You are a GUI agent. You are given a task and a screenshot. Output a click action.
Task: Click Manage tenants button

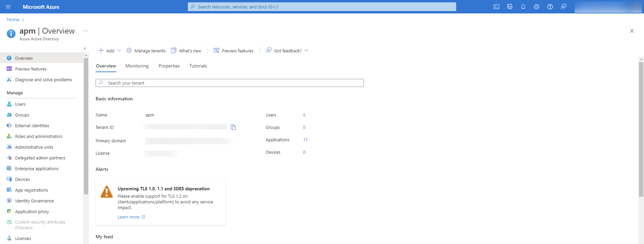tap(146, 51)
